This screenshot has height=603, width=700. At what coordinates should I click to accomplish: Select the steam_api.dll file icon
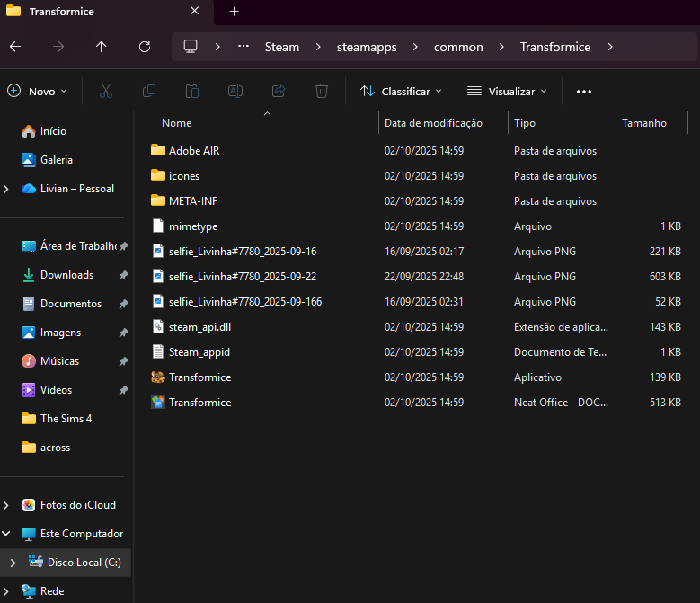pyautogui.click(x=158, y=326)
